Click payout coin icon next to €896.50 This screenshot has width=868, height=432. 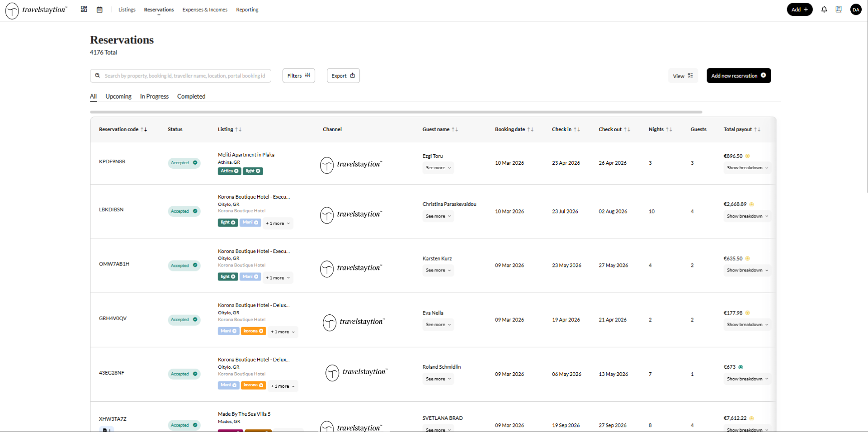[748, 156]
